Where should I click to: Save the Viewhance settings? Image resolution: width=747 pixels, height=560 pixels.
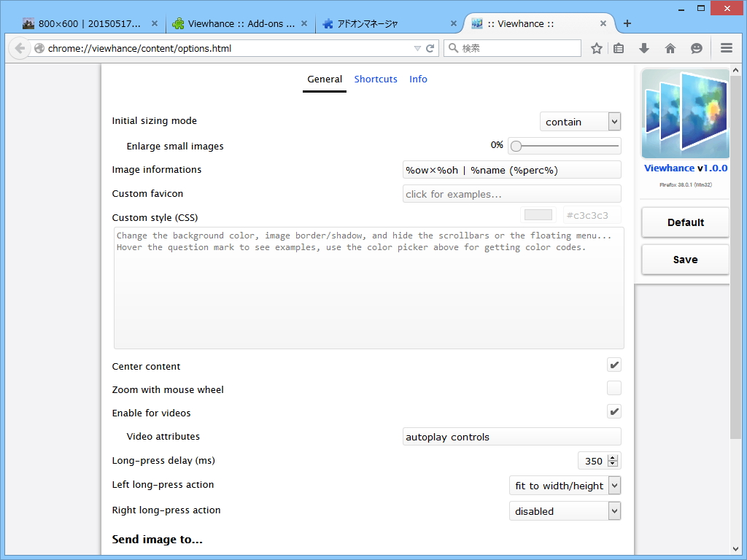point(684,259)
